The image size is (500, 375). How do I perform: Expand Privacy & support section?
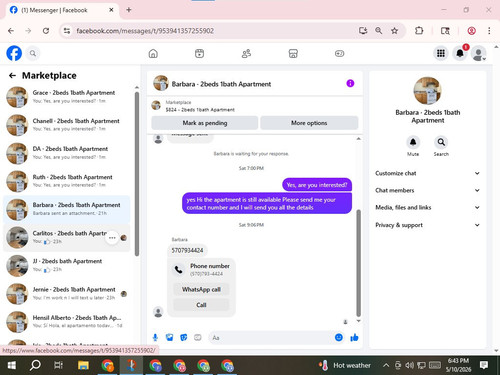coord(428,225)
